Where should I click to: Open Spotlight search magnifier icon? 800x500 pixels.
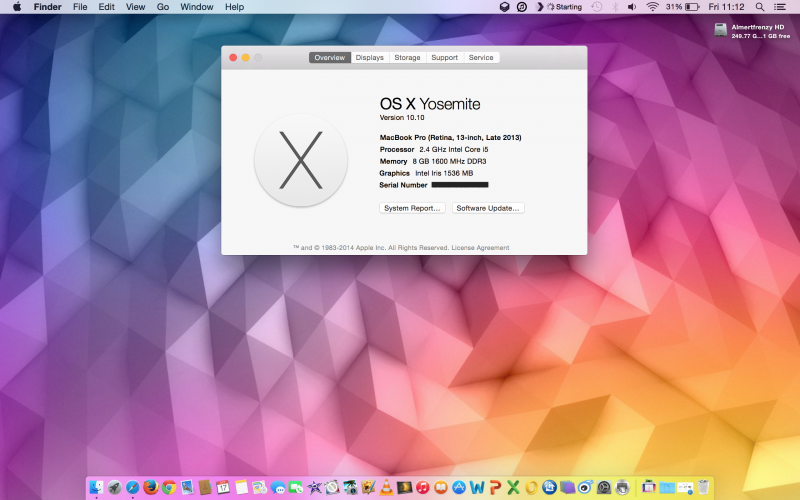click(x=760, y=7)
